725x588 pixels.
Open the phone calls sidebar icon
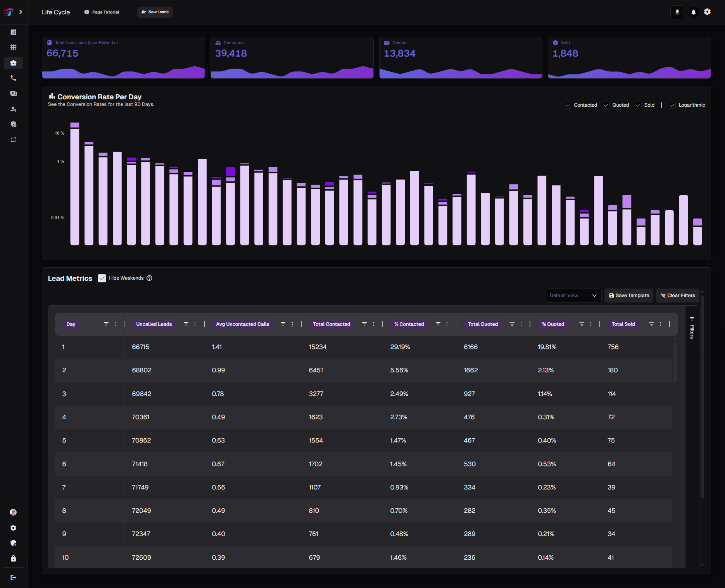tap(14, 78)
